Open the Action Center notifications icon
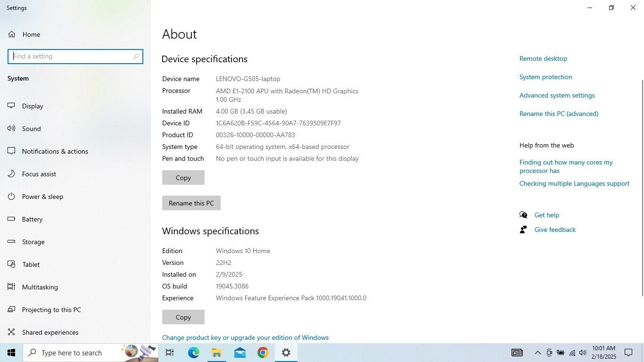Image resolution: width=644 pixels, height=362 pixels. pos(628,353)
